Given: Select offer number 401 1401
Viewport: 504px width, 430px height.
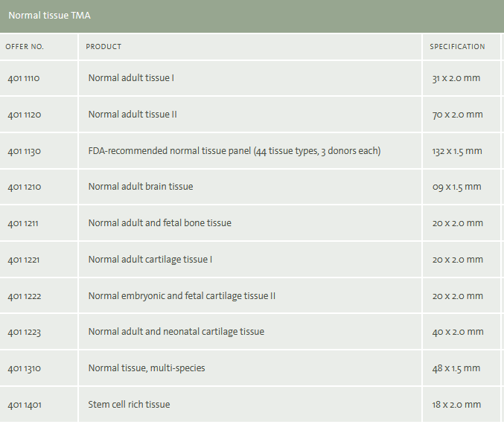Looking at the screenshot, I should tap(25, 405).
